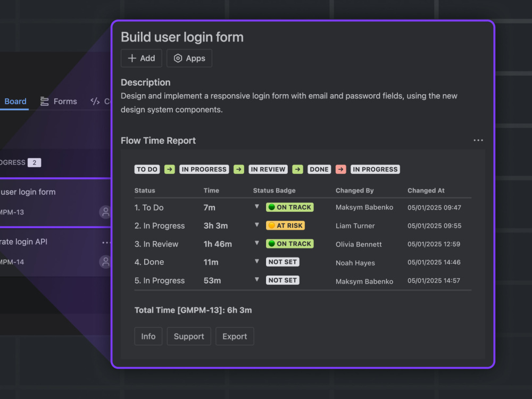Image resolution: width=532 pixels, height=399 pixels.
Task: Expand status badge dropdown for To Do row
Action: pyautogui.click(x=257, y=206)
